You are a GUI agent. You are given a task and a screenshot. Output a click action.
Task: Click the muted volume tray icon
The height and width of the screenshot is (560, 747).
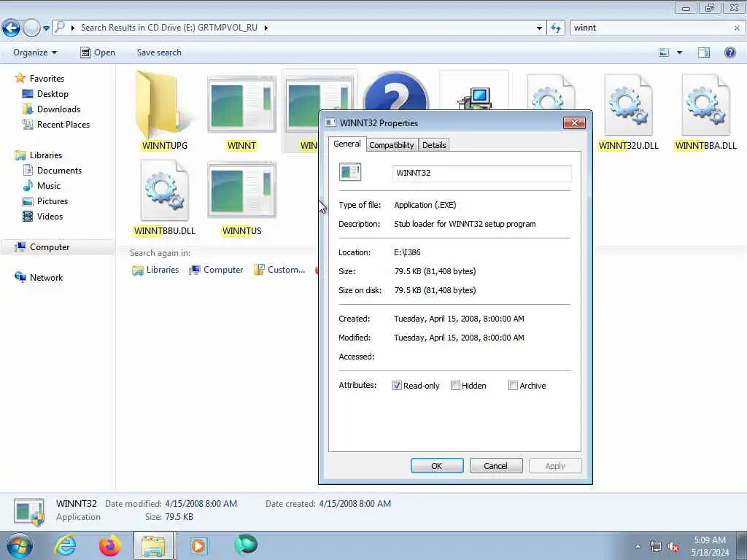pyautogui.click(x=673, y=547)
